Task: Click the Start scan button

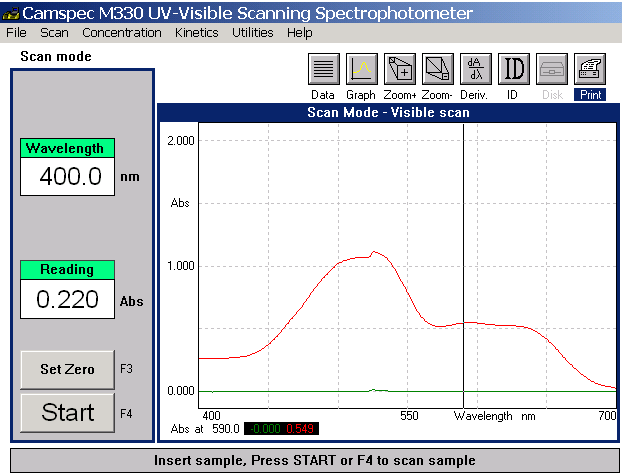Action: click(x=67, y=413)
